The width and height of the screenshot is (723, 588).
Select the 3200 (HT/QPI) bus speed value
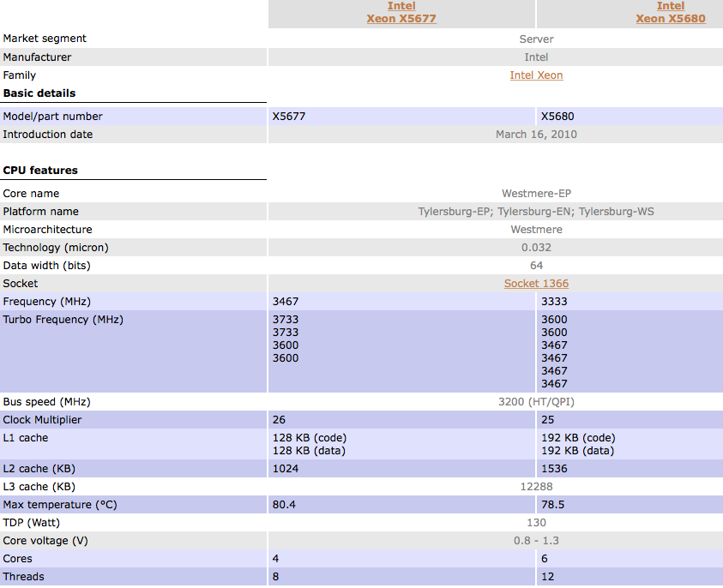pos(536,402)
